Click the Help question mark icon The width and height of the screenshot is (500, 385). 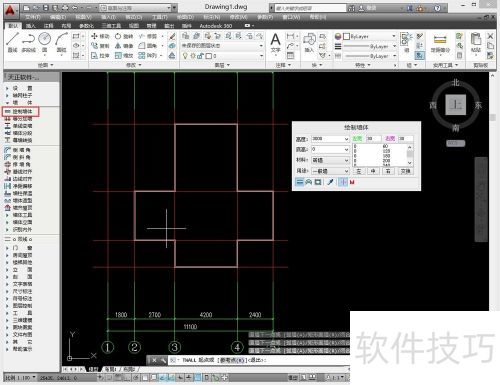pyautogui.click(x=437, y=8)
